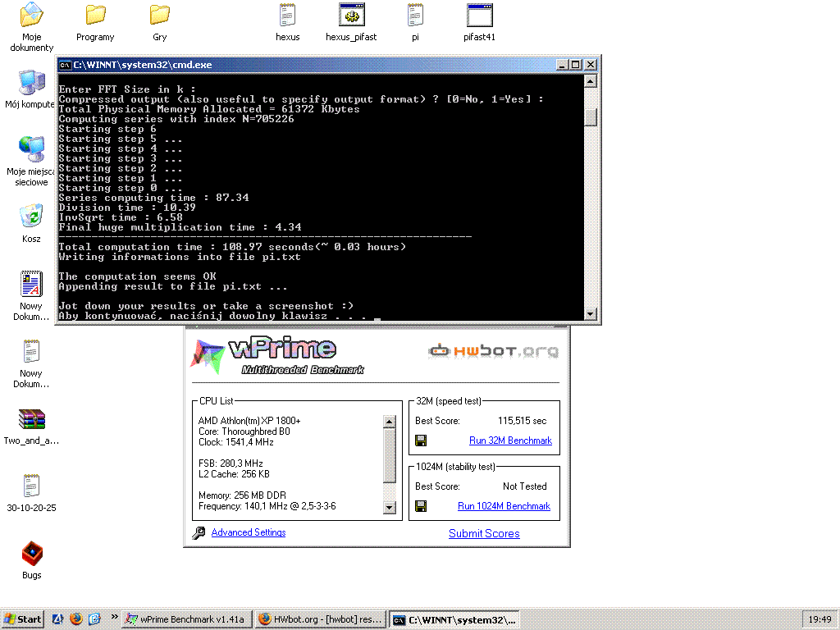The image size is (840, 630).
Task: Click 'Final huge multiplication time : 4.34' line
Action: point(180,227)
